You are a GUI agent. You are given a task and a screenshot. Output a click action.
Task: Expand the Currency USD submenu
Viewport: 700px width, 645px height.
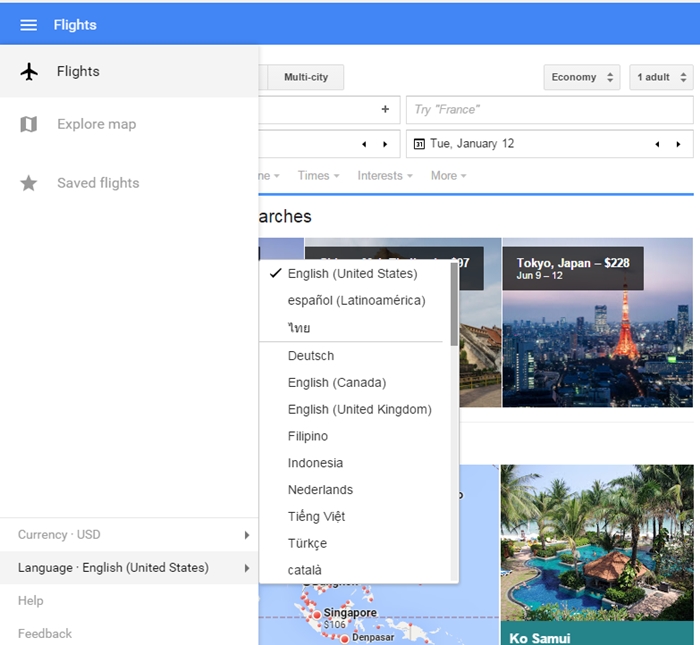(129, 535)
